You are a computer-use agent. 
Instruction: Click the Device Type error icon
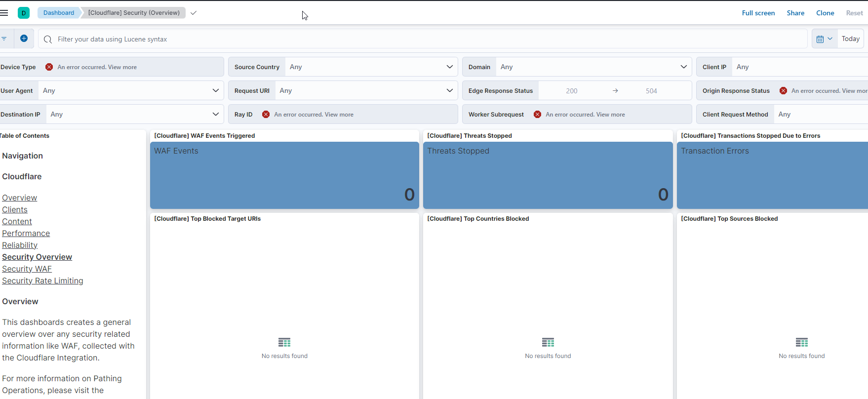coord(49,67)
